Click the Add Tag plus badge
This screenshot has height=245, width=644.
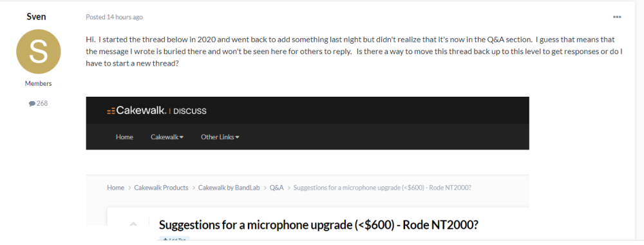coord(175,239)
